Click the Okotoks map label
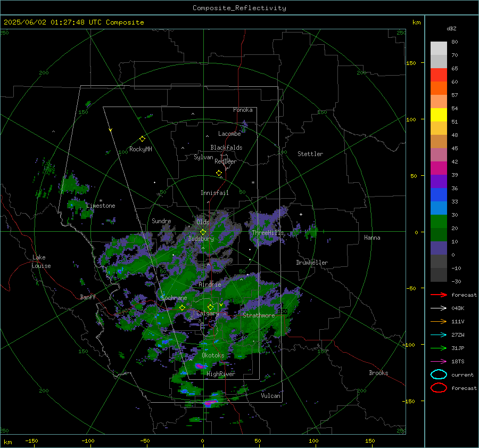This screenshot has width=479, height=448. pos(213,355)
